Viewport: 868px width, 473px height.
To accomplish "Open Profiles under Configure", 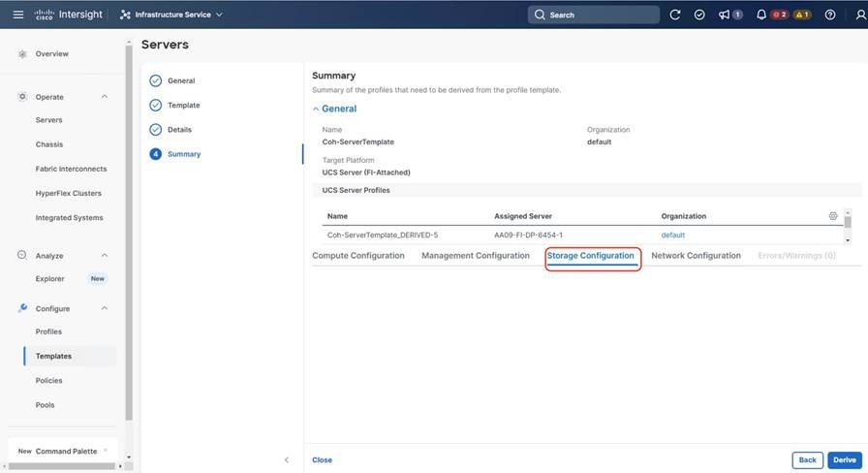I will (x=48, y=331).
